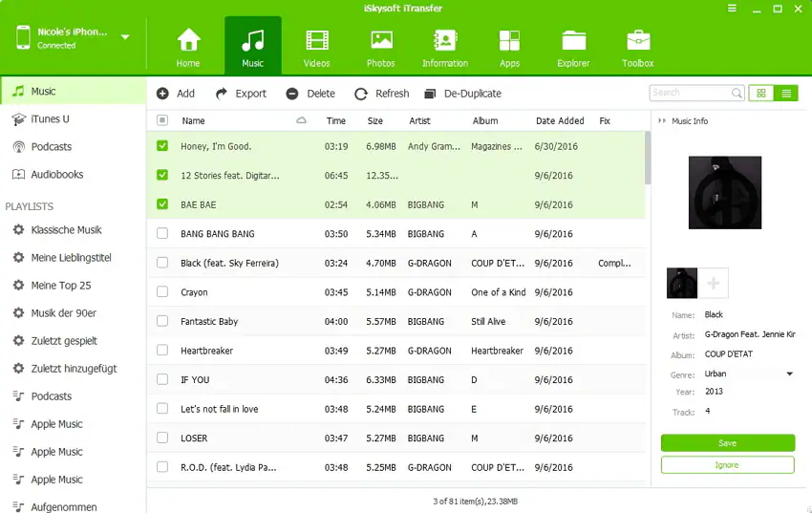Uncheck the Honey, I'm Good. checkbox
Viewport: 812px width, 513px height.
[x=162, y=146]
